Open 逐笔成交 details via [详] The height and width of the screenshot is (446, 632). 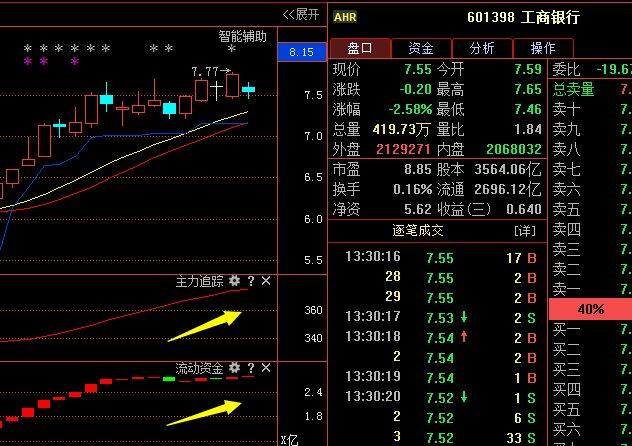(525, 231)
